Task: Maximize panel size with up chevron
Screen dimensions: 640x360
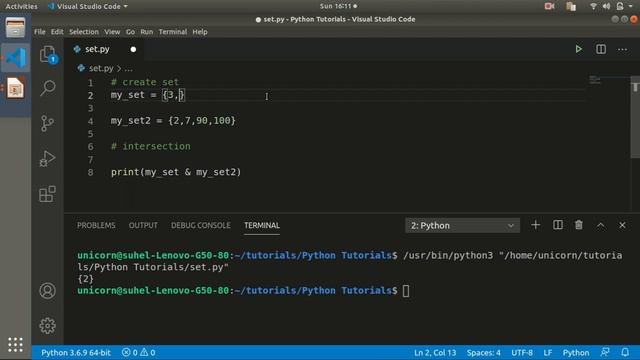Action: [601, 225]
